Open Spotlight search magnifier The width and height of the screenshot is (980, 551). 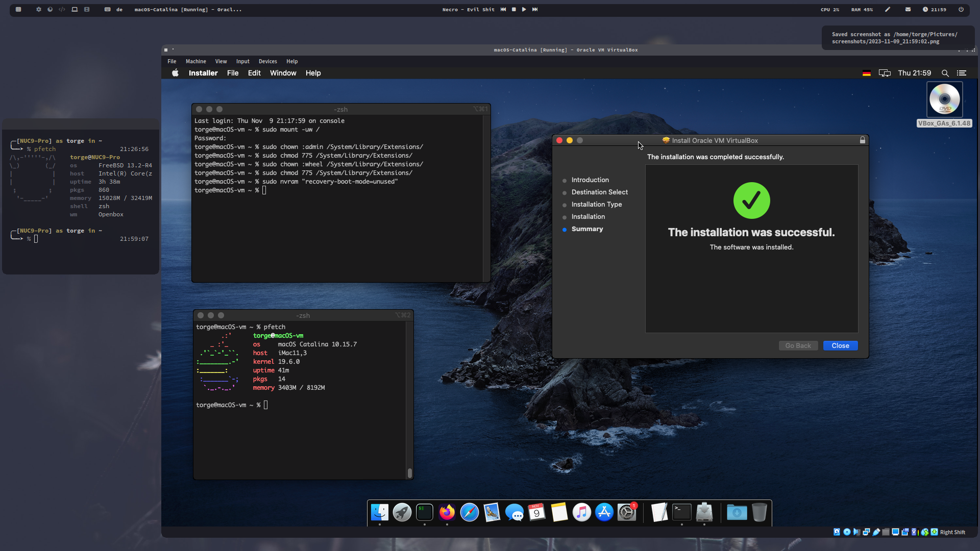[x=945, y=73]
